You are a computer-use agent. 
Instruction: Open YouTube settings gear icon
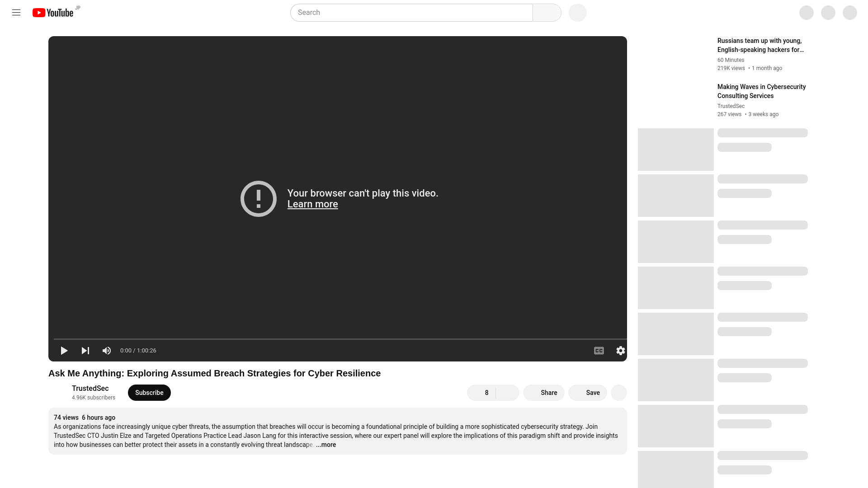coord(620,350)
